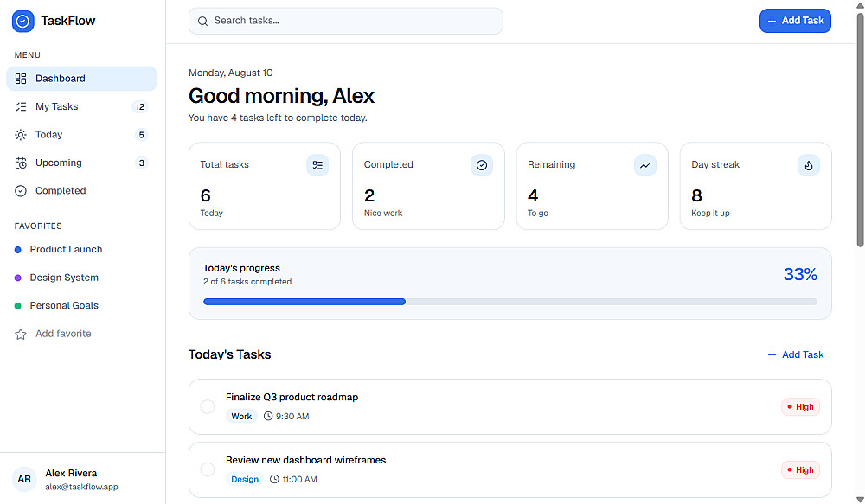Open the My Tasks menu item
Image resolution: width=865 pixels, height=504 pixels.
(81, 106)
